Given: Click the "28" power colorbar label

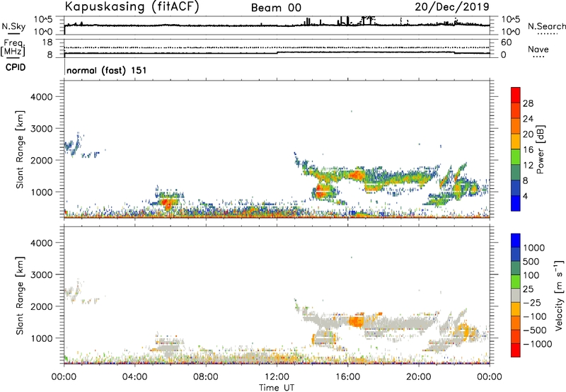Looking at the screenshot, I should tap(528, 103).
